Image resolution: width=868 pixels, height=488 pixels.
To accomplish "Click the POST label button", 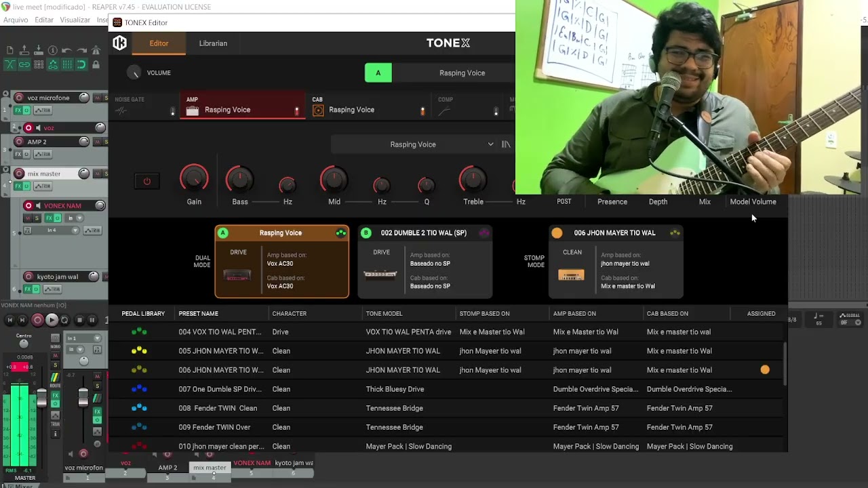I will (564, 202).
